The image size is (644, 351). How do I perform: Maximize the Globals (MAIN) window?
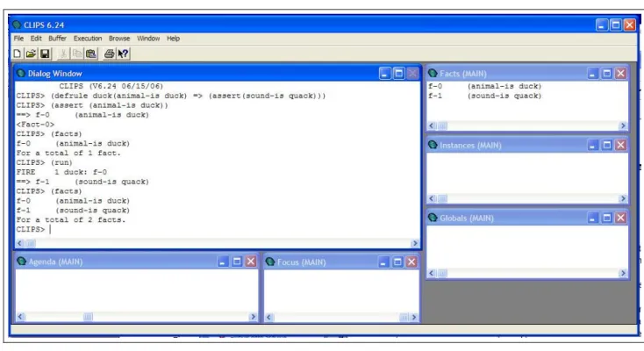pos(606,218)
